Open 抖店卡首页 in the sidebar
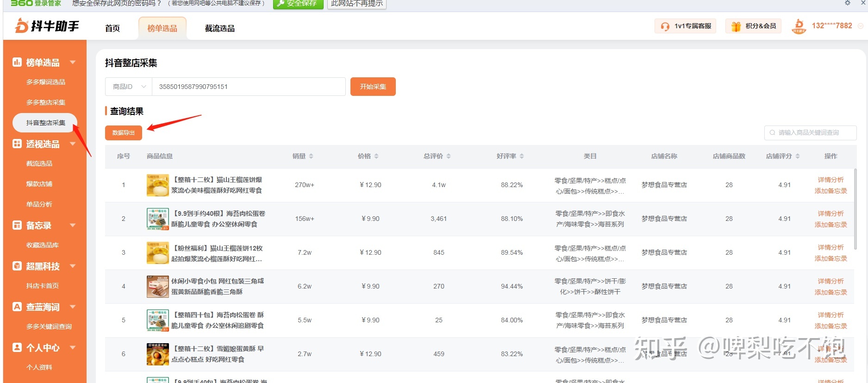The height and width of the screenshot is (383, 868). (x=43, y=286)
